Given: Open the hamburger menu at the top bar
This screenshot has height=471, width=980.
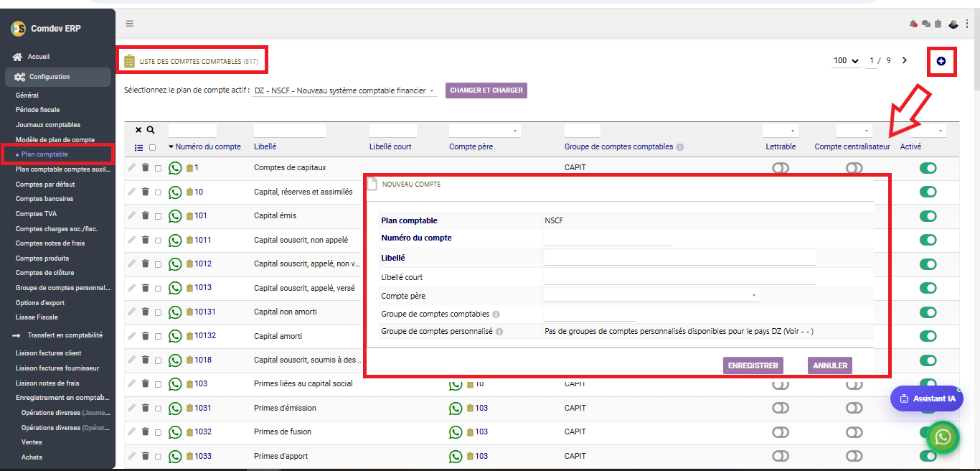Looking at the screenshot, I should pyautogui.click(x=130, y=23).
